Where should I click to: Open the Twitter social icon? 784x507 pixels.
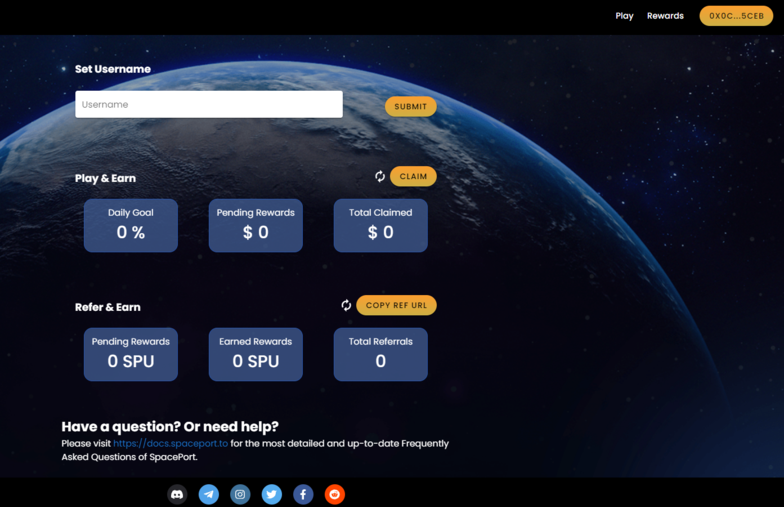click(x=272, y=494)
